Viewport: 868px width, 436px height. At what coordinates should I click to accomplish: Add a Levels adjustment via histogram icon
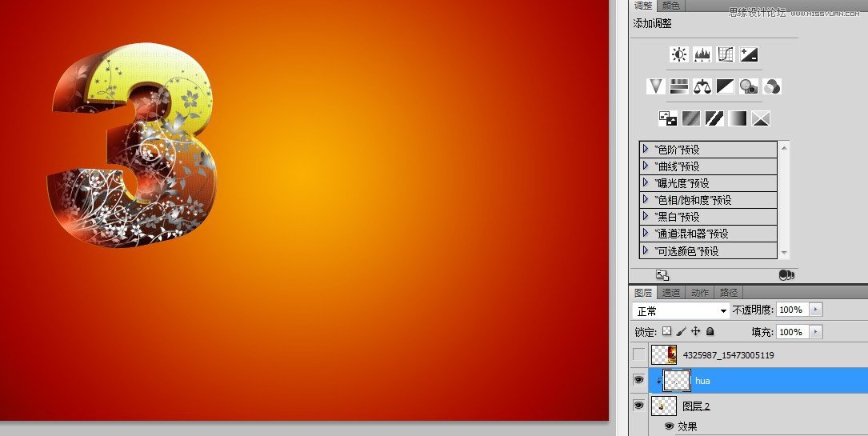tap(702, 54)
